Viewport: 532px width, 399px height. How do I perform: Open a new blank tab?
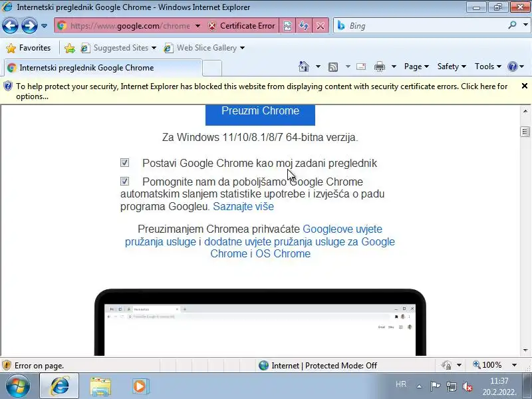212,68
